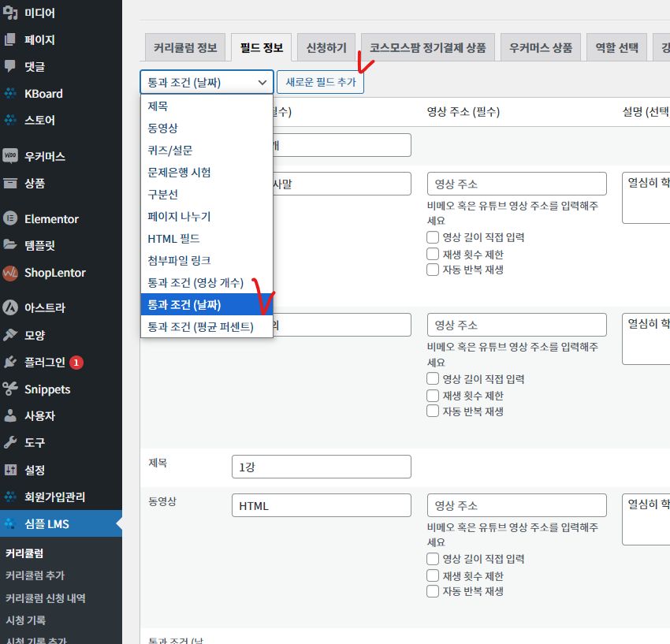Click the 페이지 sidebar icon
Image resolution: width=670 pixels, height=644 pixels.
pyautogui.click(x=10, y=39)
